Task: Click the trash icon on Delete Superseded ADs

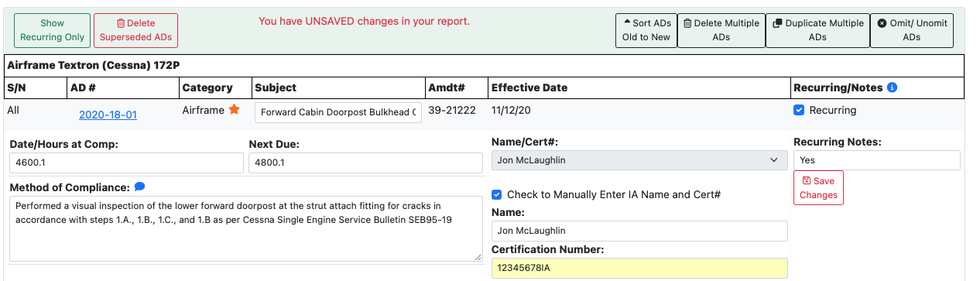Action: 120,24
